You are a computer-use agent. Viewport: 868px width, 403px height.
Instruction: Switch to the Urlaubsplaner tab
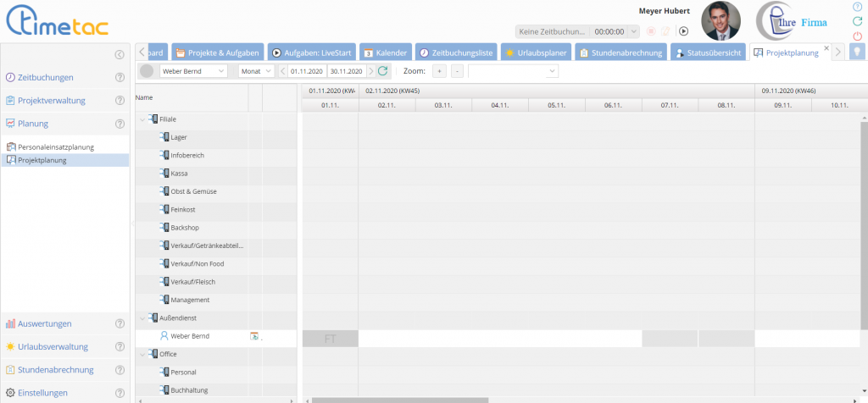coord(535,52)
